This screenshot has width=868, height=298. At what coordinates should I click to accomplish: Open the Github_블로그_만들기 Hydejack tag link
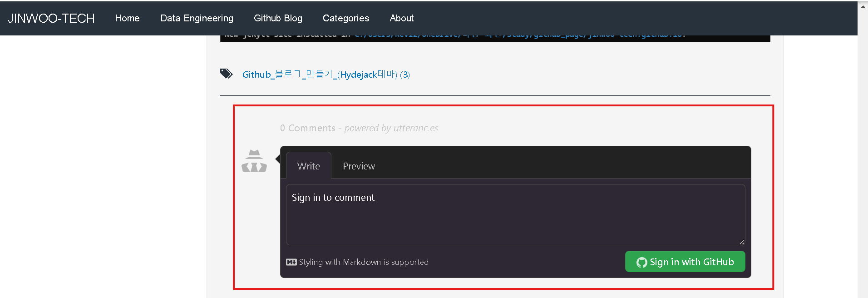326,74
